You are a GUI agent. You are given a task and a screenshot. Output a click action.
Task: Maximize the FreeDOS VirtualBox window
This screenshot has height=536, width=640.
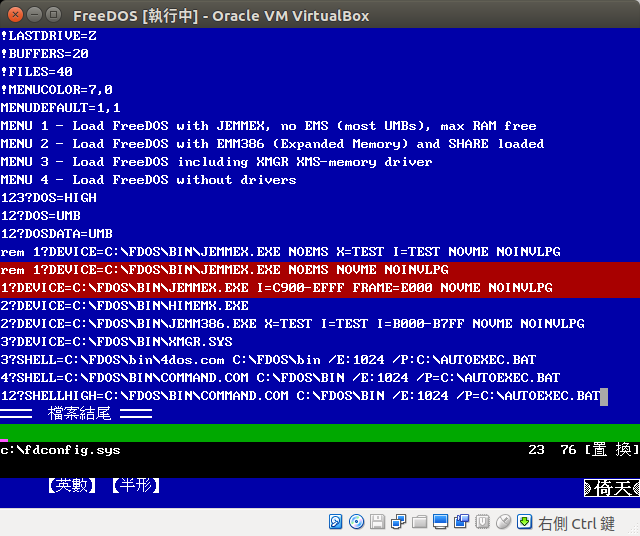click(x=53, y=15)
